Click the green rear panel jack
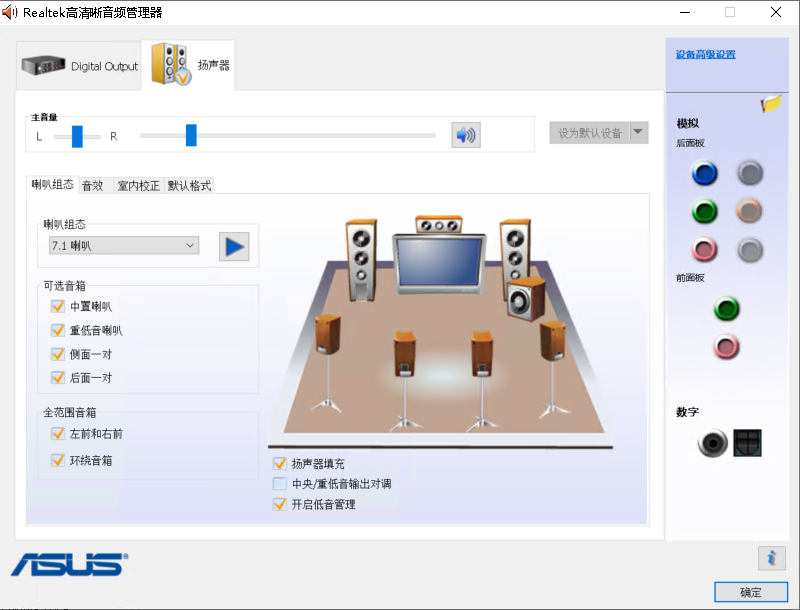This screenshot has height=610, width=800. [x=705, y=211]
